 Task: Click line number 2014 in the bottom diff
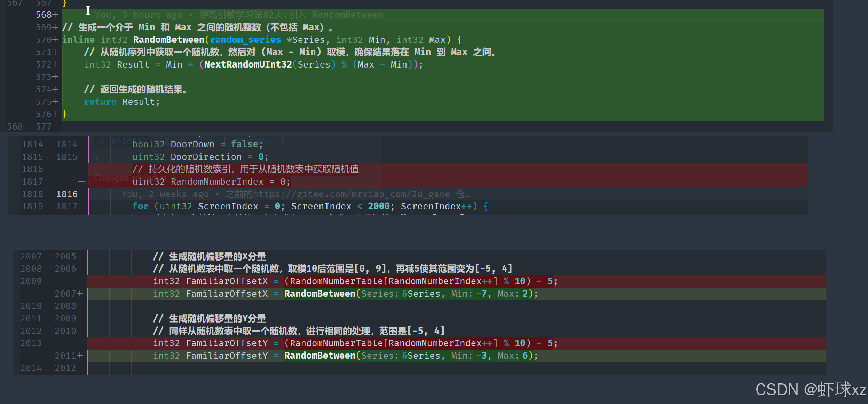pyautogui.click(x=31, y=368)
